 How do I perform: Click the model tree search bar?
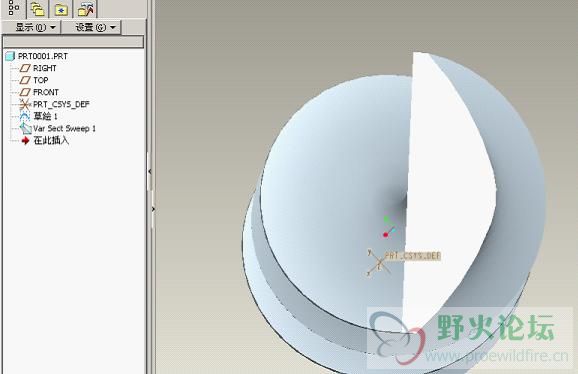[x=73, y=42]
